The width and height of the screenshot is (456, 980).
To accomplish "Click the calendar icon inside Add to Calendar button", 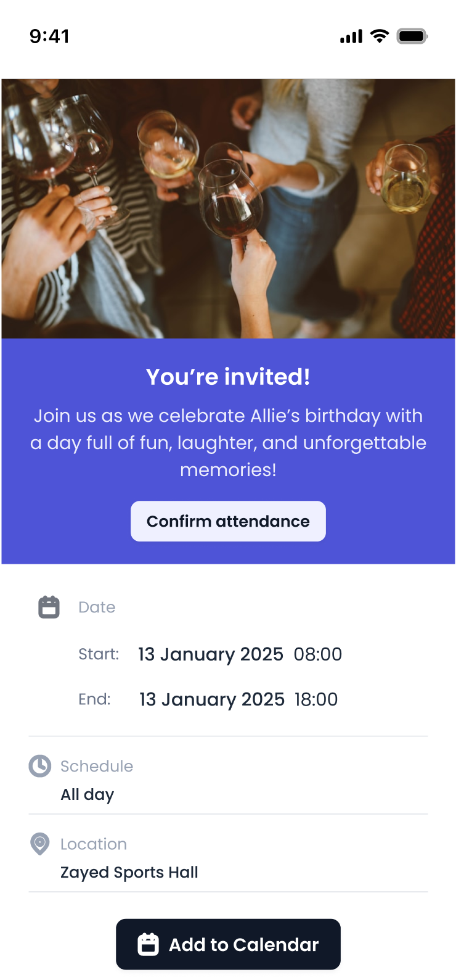I will [x=150, y=944].
